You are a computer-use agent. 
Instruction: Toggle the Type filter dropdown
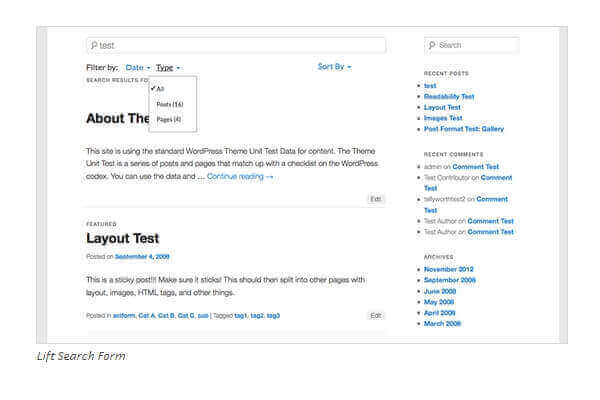coord(168,68)
